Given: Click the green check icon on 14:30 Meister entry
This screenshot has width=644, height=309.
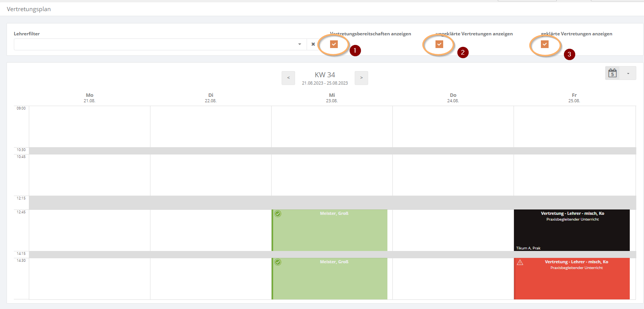Looking at the screenshot, I should pyautogui.click(x=278, y=262).
